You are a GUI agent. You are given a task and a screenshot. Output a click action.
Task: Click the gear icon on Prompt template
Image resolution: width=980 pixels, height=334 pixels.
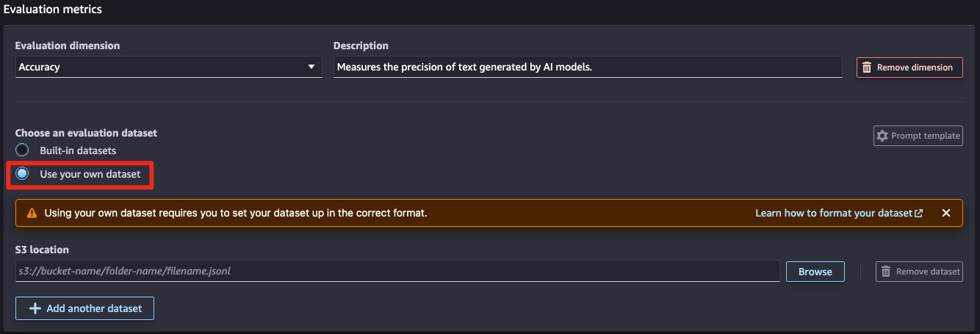[883, 136]
